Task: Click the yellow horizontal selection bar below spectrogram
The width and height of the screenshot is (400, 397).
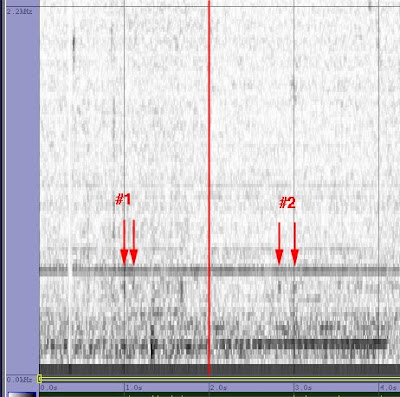Action: tap(220, 379)
